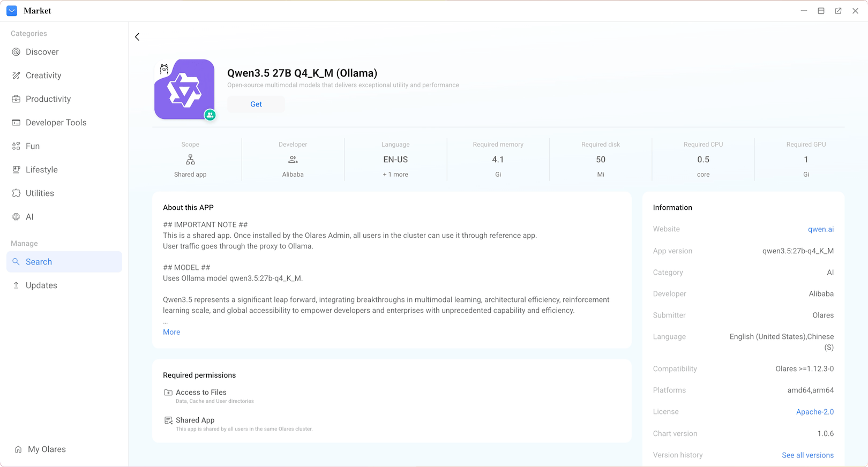Click the AI category icon
The width and height of the screenshot is (868, 467).
click(16, 217)
